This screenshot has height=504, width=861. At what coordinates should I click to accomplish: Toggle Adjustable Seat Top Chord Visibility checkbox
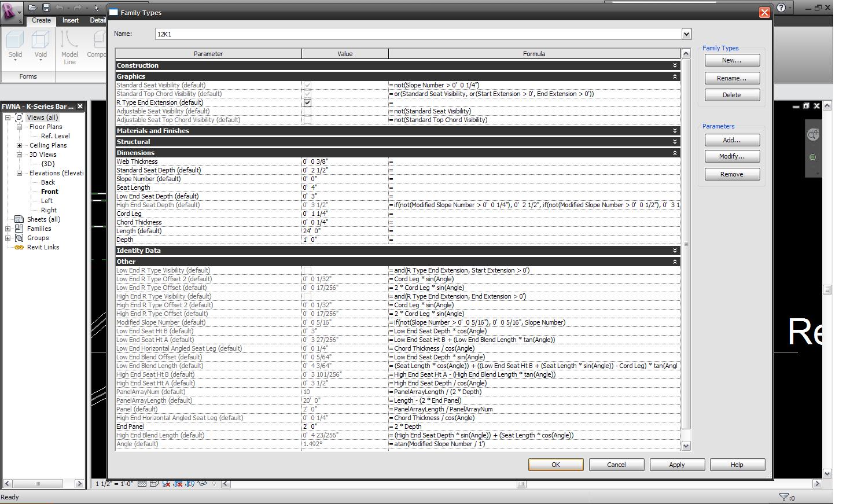coord(307,120)
